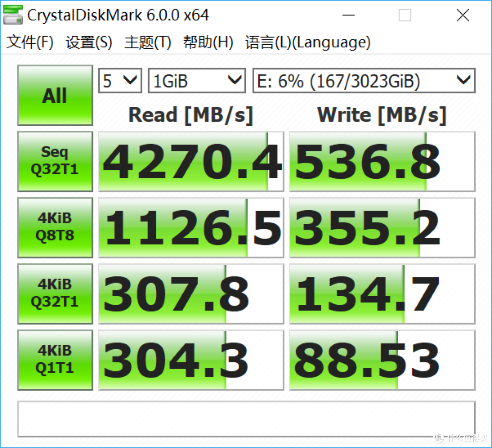Screen dimensions: 492x448
Task: Open the 语言(L)(Language) menu
Action: [x=308, y=42]
